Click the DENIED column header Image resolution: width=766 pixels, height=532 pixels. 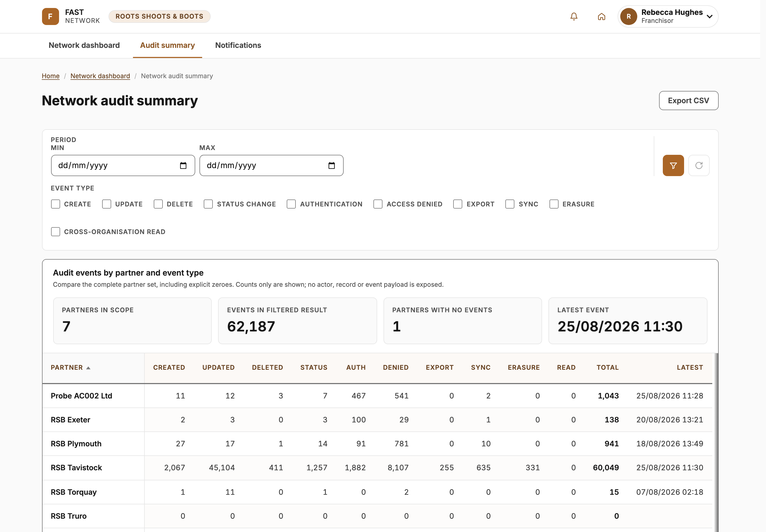(x=396, y=368)
